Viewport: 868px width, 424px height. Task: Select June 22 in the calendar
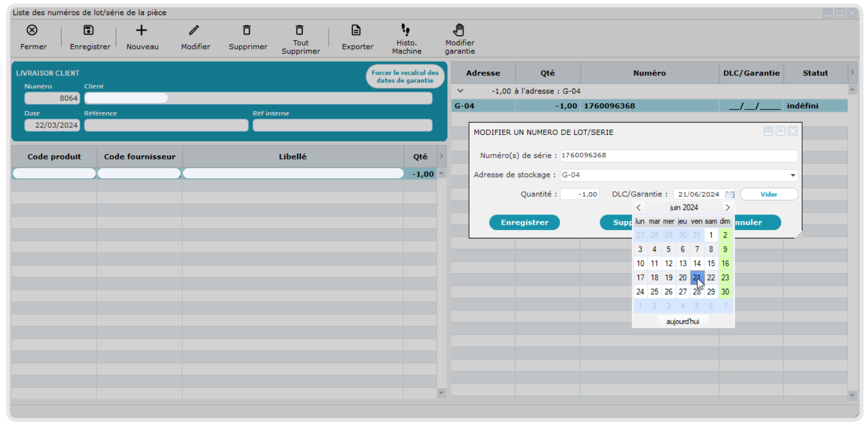711,278
